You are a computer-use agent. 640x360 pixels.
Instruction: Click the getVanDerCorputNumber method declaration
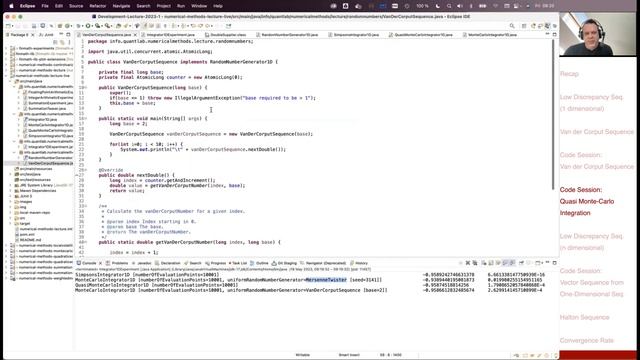(189, 242)
